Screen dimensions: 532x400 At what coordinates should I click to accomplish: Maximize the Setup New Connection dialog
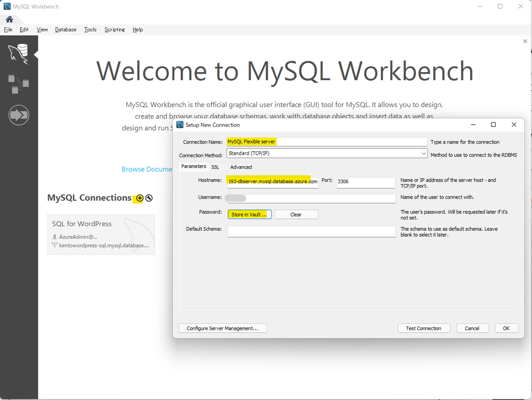click(493, 125)
